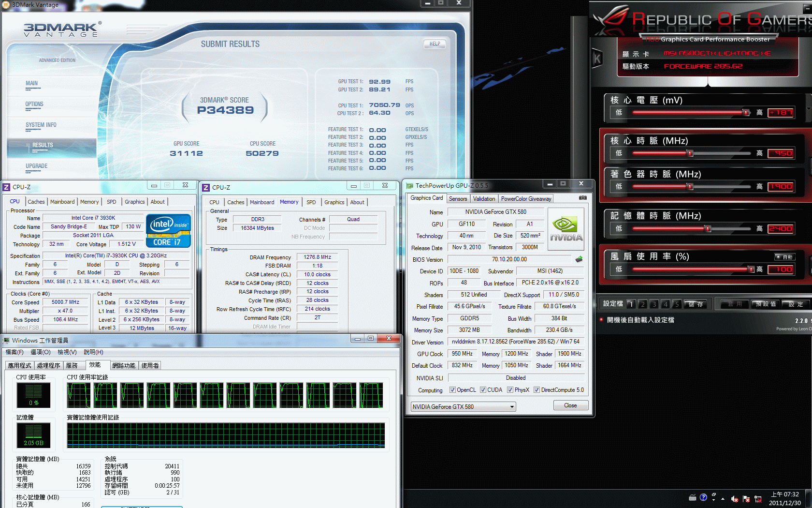Click the Task Manager CPU usage meter
This screenshot has width=812, height=508.
click(x=33, y=395)
